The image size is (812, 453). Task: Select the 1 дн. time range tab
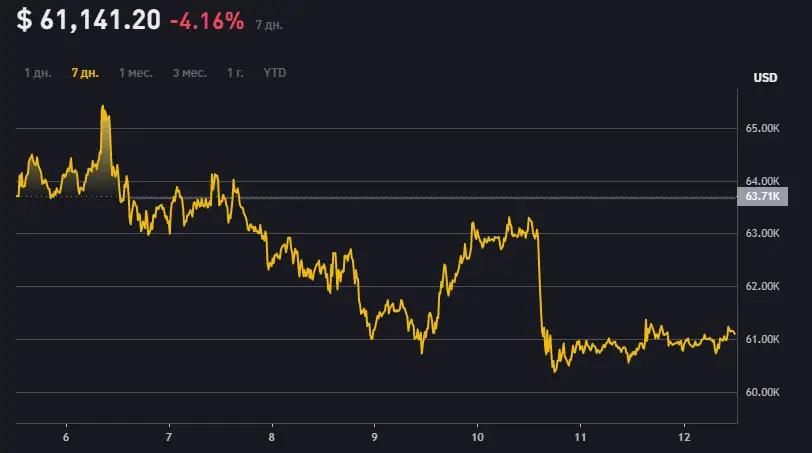click(38, 73)
